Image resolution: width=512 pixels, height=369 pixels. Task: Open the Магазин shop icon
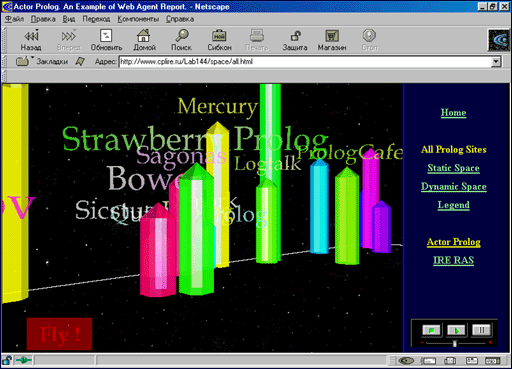[332, 40]
